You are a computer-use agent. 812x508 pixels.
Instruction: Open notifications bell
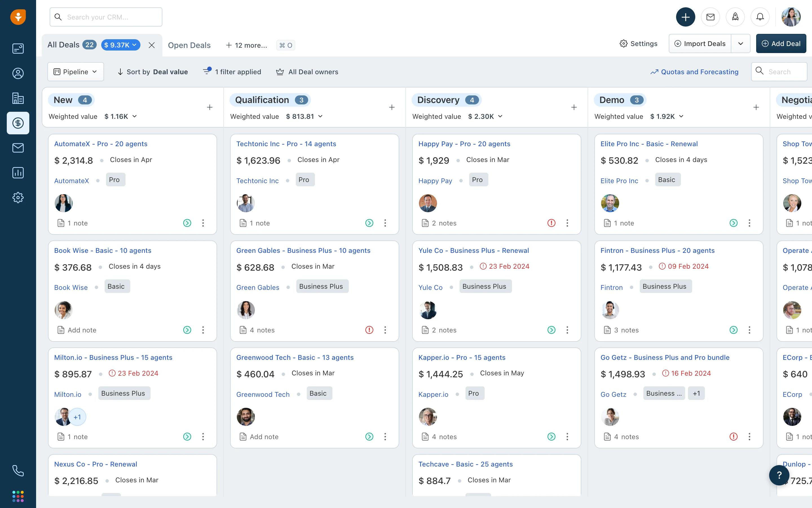click(760, 17)
